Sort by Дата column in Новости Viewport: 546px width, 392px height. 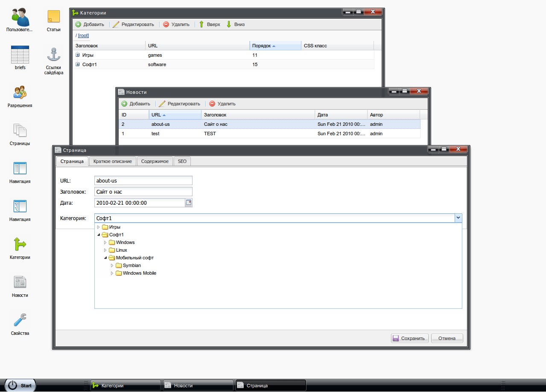341,115
